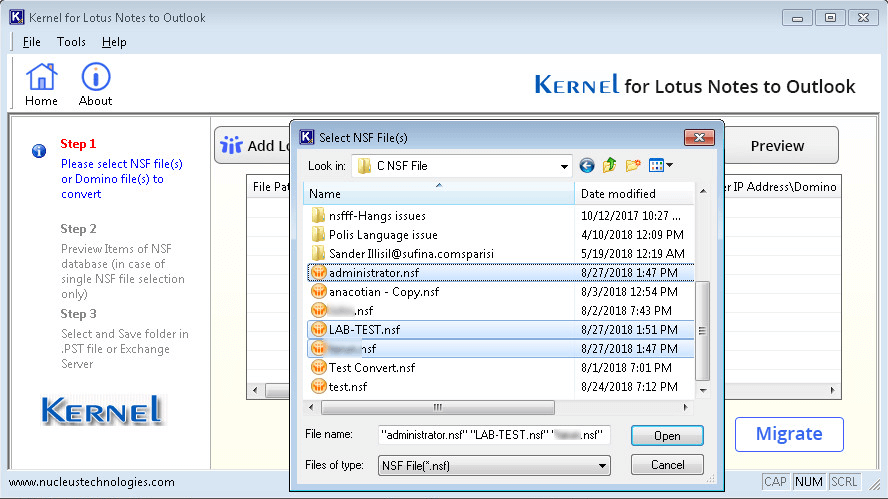Click the test.nsf file icon
Screen dimensions: 888x499
coord(319,387)
